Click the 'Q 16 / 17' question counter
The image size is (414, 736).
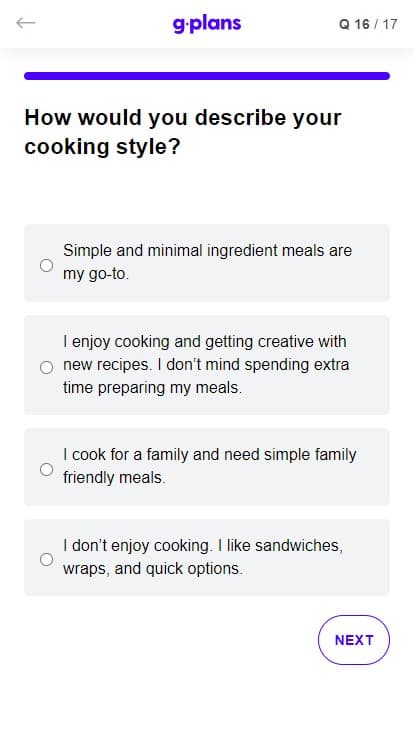tap(368, 24)
